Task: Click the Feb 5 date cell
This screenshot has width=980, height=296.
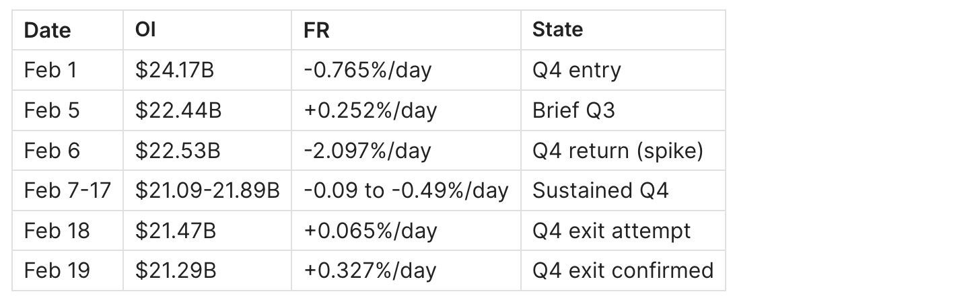Action: click(x=52, y=110)
